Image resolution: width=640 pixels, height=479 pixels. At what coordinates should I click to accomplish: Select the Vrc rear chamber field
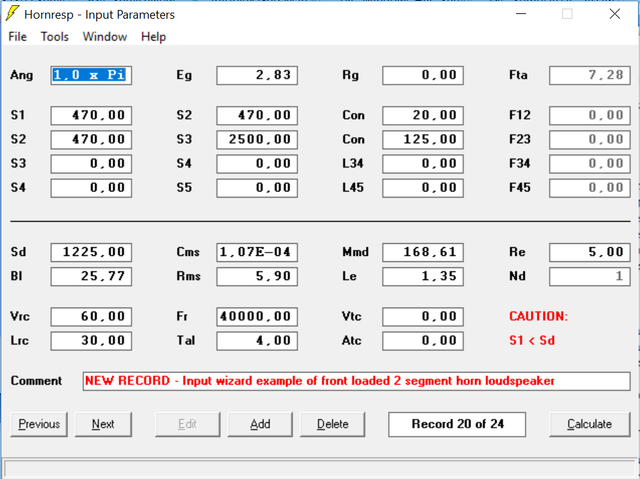pyautogui.click(x=91, y=317)
